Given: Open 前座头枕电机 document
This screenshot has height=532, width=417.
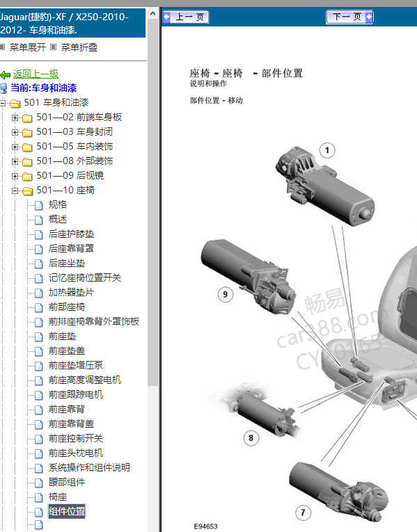Looking at the screenshot, I should pos(76,453).
